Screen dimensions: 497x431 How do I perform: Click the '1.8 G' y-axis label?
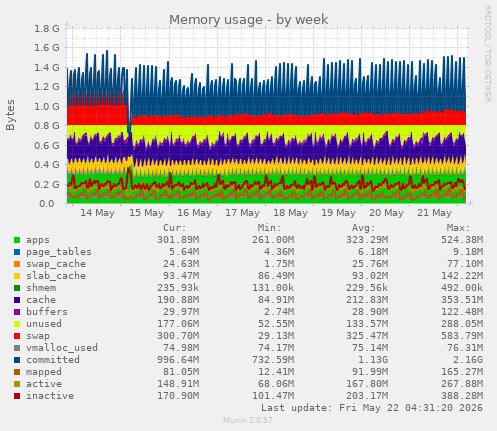coord(47,29)
